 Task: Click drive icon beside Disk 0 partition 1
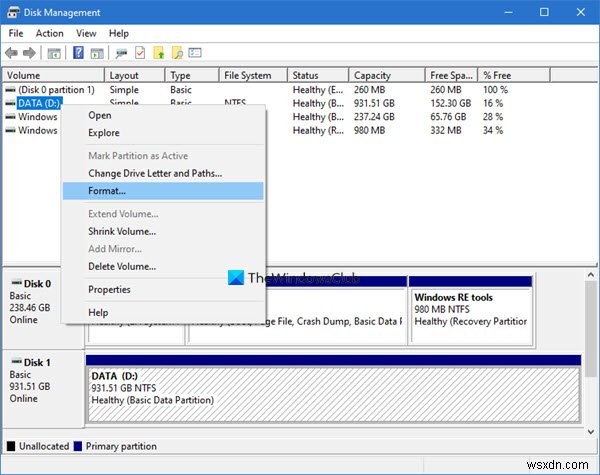pyautogui.click(x=10, y=90)
